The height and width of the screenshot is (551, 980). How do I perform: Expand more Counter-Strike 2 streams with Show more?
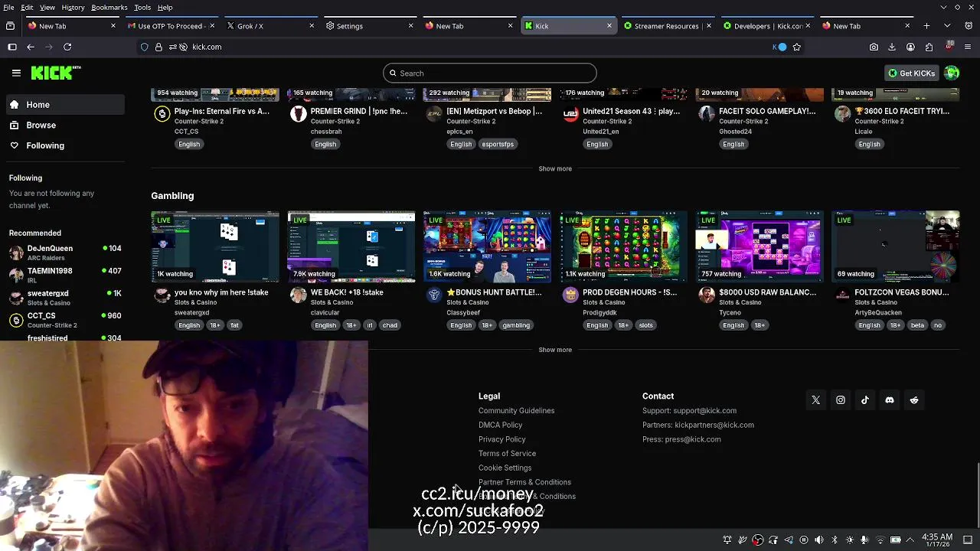pos(555,168)
